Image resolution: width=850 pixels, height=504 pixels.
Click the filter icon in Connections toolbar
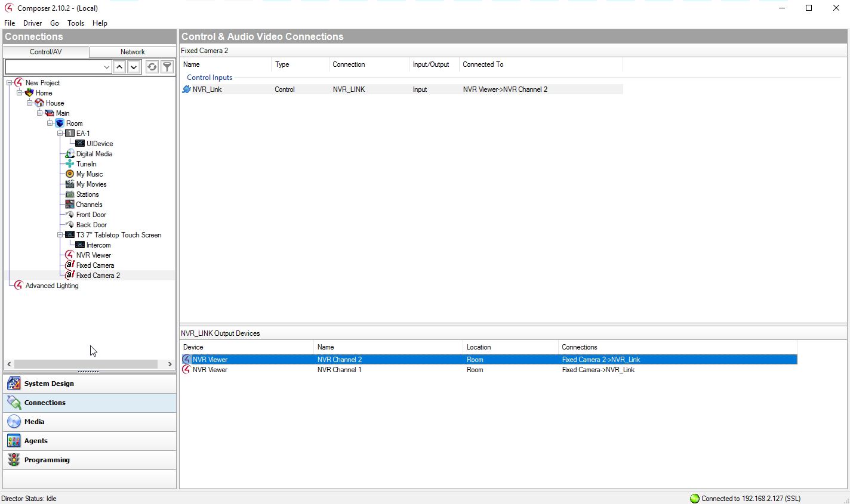click(x=167, y=67)
